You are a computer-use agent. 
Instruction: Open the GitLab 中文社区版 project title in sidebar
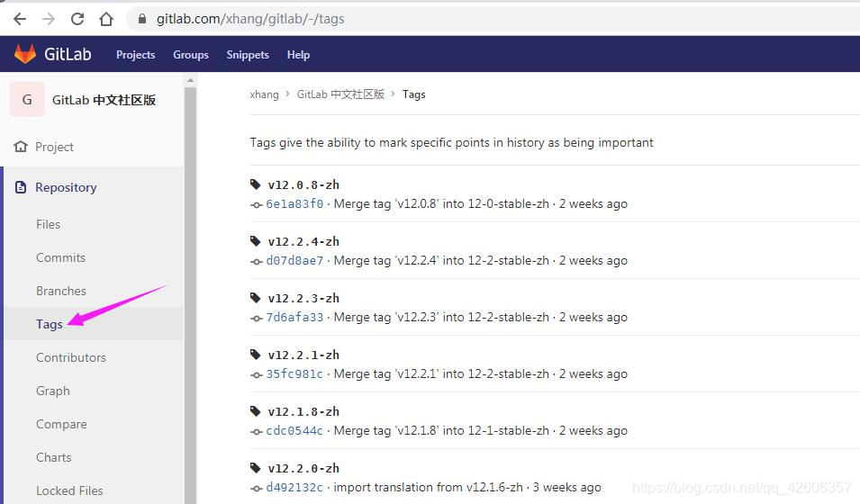104,100
